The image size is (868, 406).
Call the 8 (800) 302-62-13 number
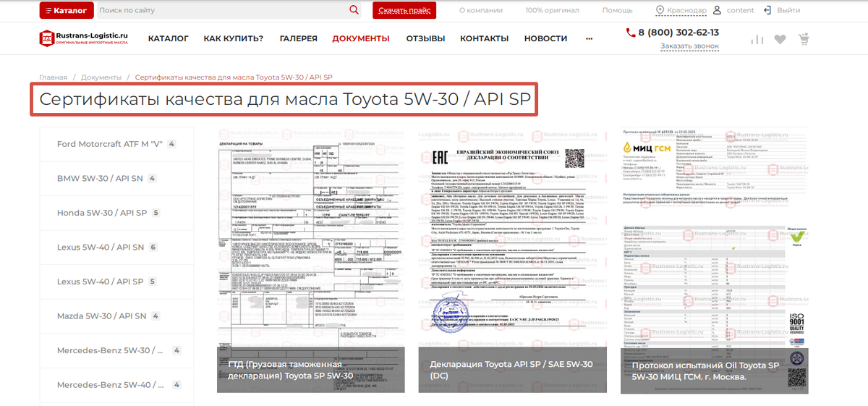pos(678,33)
